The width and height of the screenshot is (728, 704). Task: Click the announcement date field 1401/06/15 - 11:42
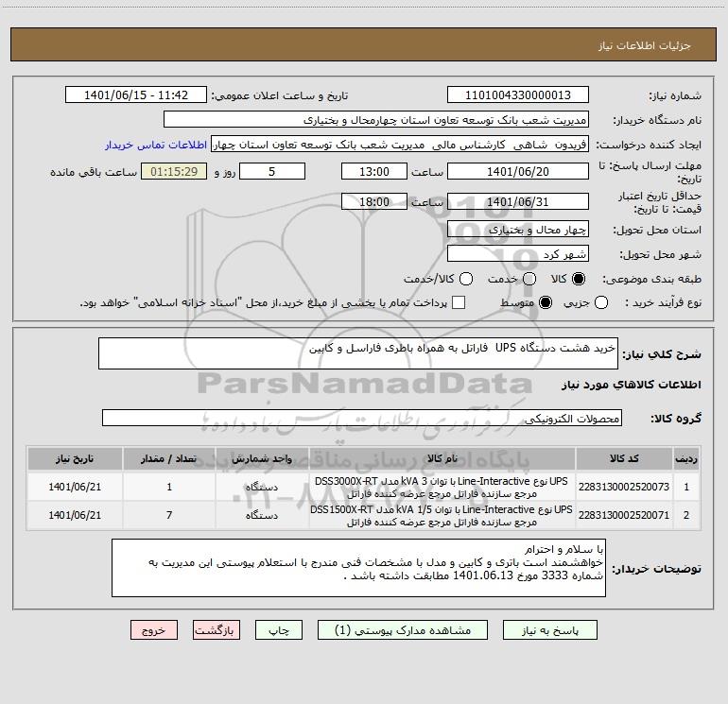coord(136,94)
